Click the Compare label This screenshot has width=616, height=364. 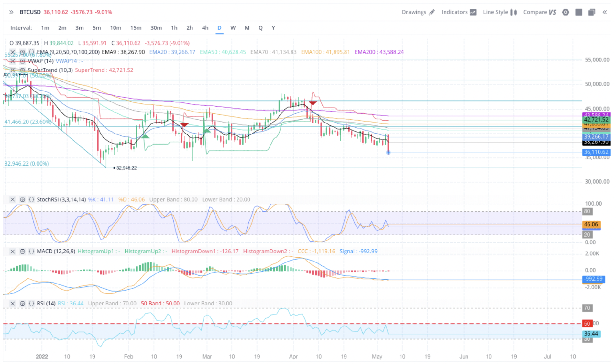pyautogui.click(x=535, y=12)
